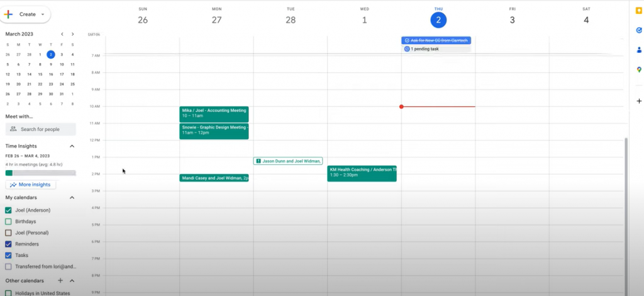Go to previous month in mini calendar
Screen dimensions: 644x296
62,34
